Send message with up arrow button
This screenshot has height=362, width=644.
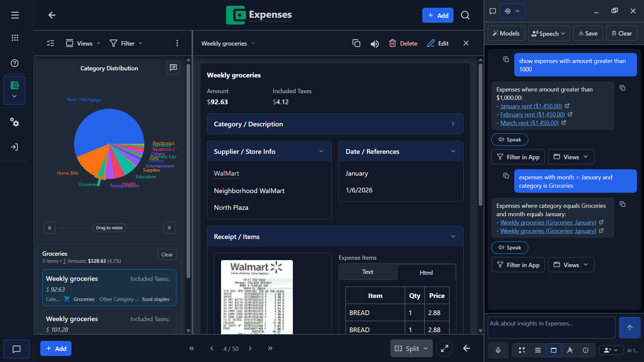(x=630, y=327)
